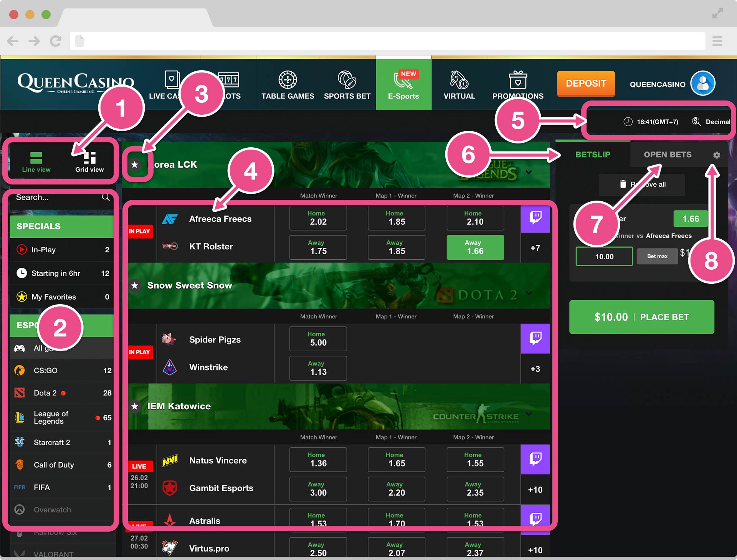
Task: Select Dota 2 icon in sidebar
Action: 20,393
